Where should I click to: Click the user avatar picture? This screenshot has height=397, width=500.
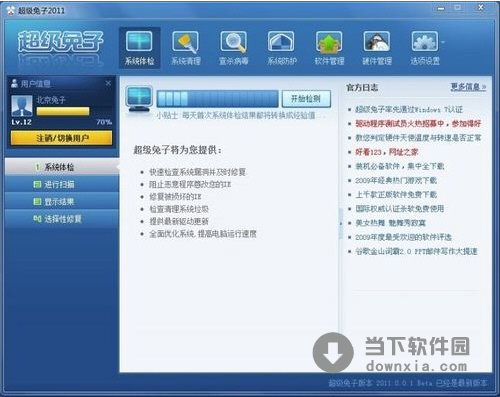pyautogui.click(x=22, y=106)
